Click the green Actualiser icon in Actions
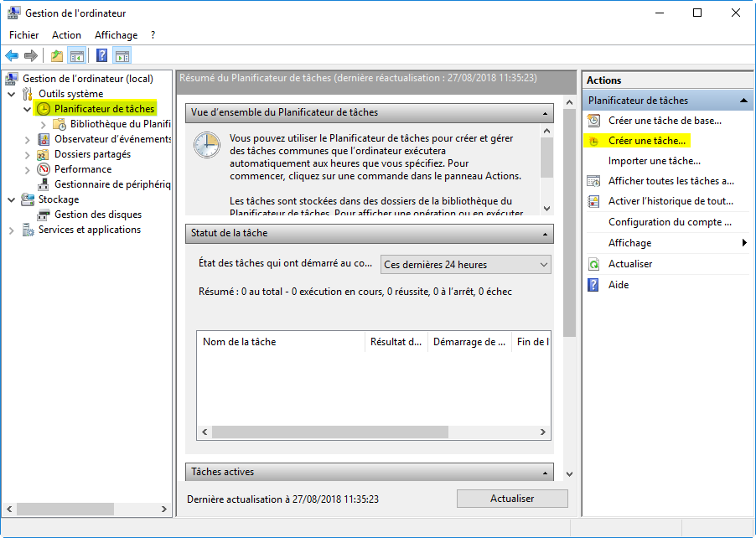 pos(593,264)
